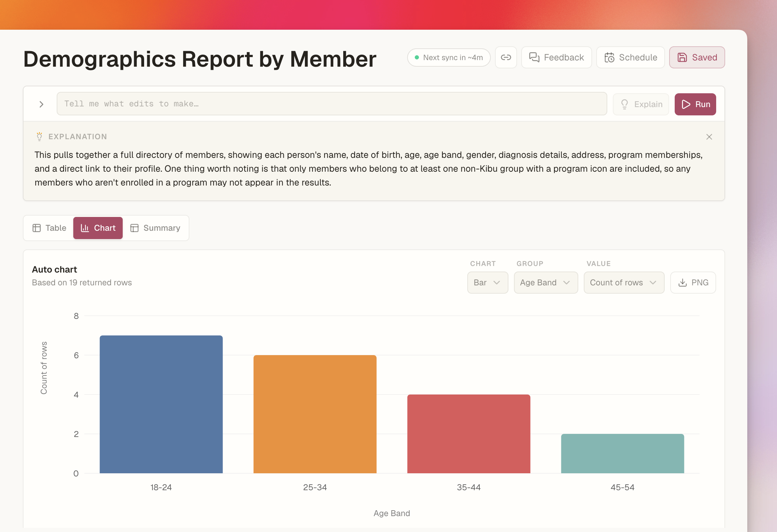Click the Explain button
Screen dimensions: 777x532
coord(641,104)
